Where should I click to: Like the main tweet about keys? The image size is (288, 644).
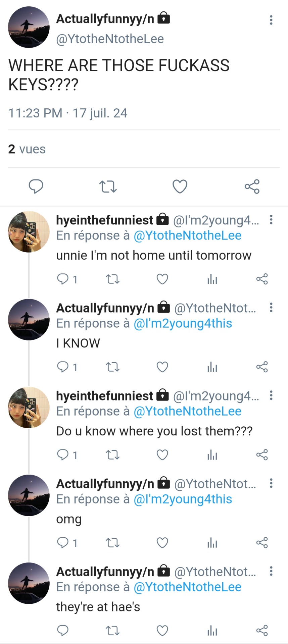tap(180, 186)
